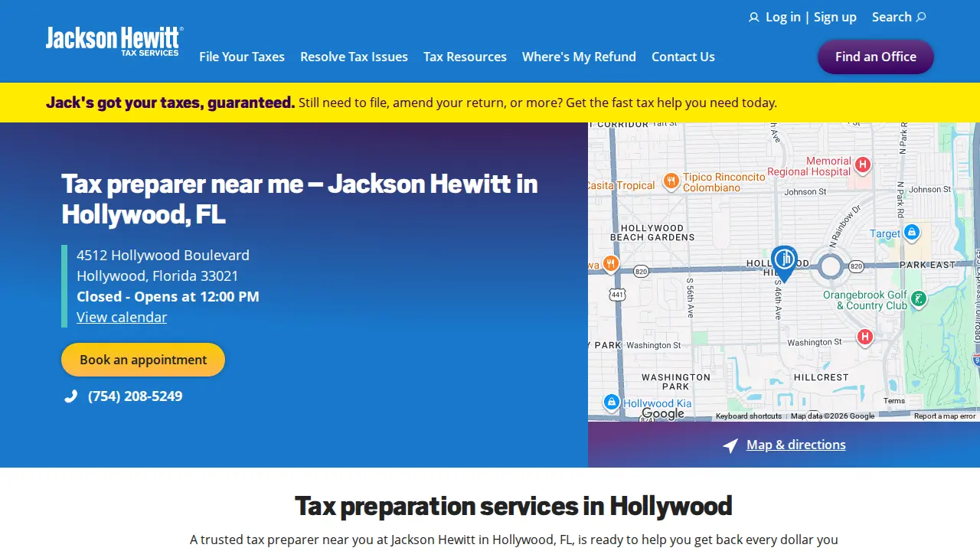Click the user profile icon beside Log in
This screenshot has height=551, width=980.
[754, 18]
